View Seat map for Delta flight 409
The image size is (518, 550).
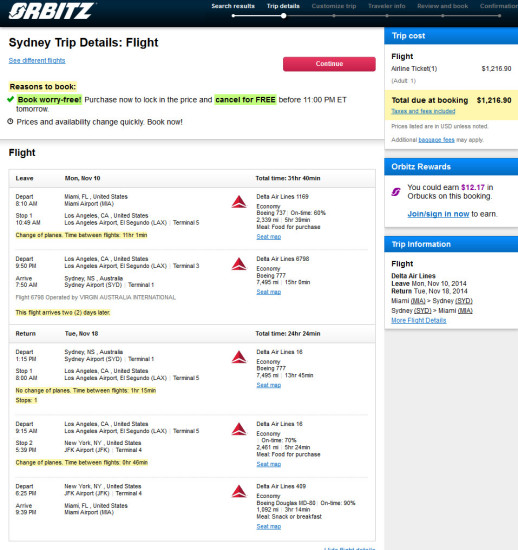268,526
